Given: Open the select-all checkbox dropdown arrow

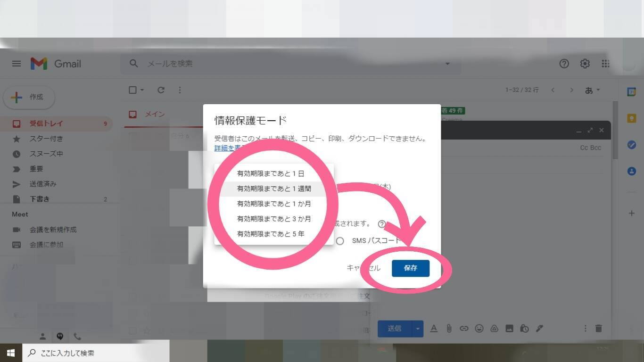Looking at the screenshot, I should [x=142, y=90].
